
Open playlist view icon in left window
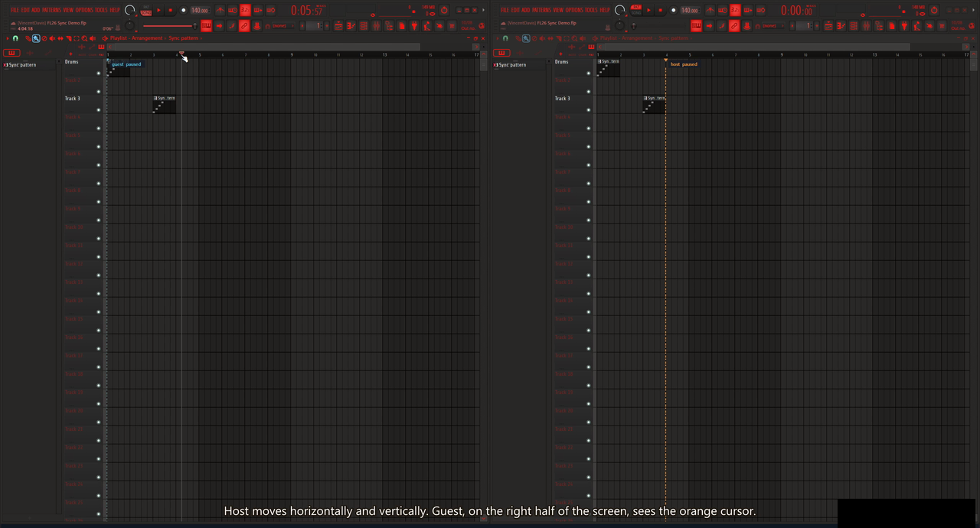(x=338, y=26)
